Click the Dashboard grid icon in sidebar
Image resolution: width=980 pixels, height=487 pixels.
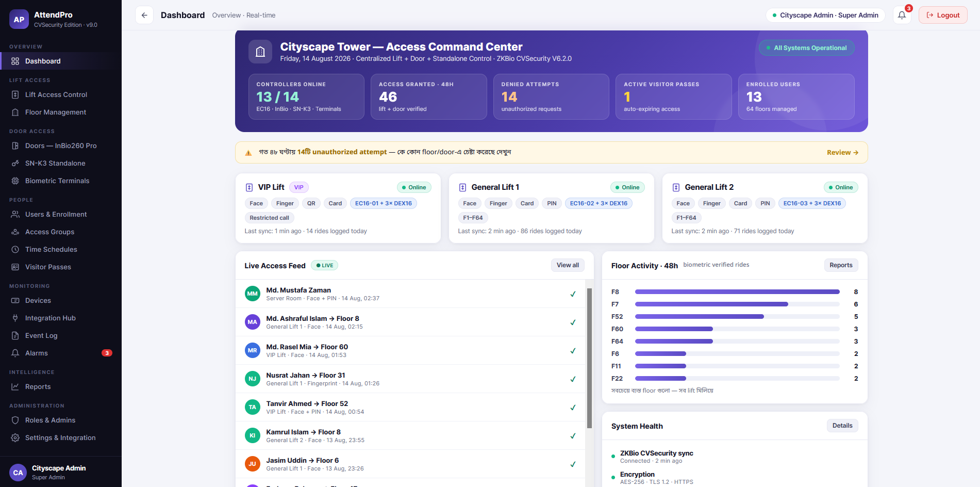coord(15,61)
